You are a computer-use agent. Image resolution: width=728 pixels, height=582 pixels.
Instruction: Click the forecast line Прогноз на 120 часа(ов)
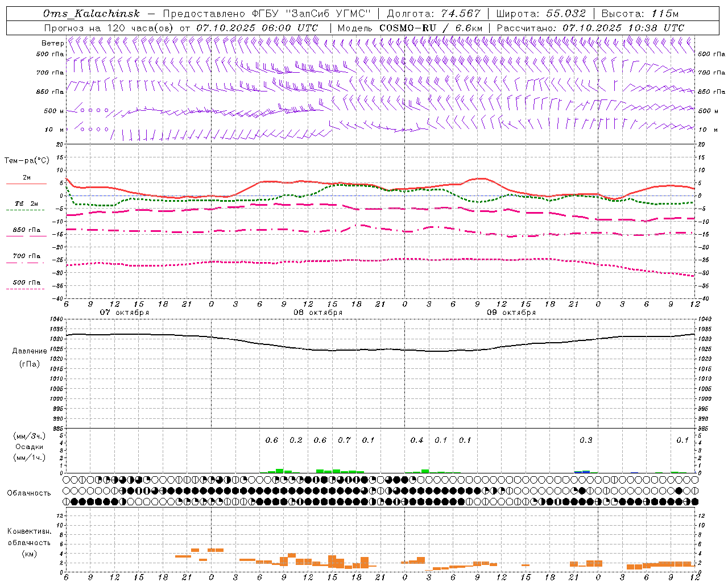[x=109, y=27]
